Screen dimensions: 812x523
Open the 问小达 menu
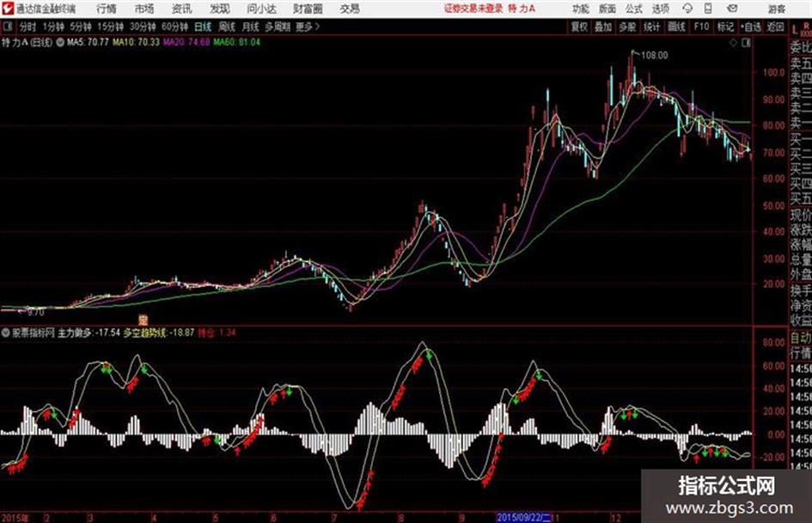[x=261, y=9]
